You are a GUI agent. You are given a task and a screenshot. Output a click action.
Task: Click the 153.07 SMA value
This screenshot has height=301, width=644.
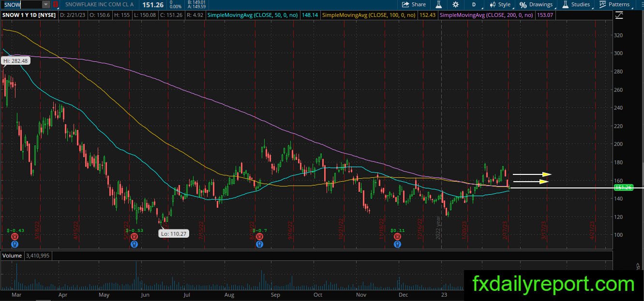(x=545, y=15)
